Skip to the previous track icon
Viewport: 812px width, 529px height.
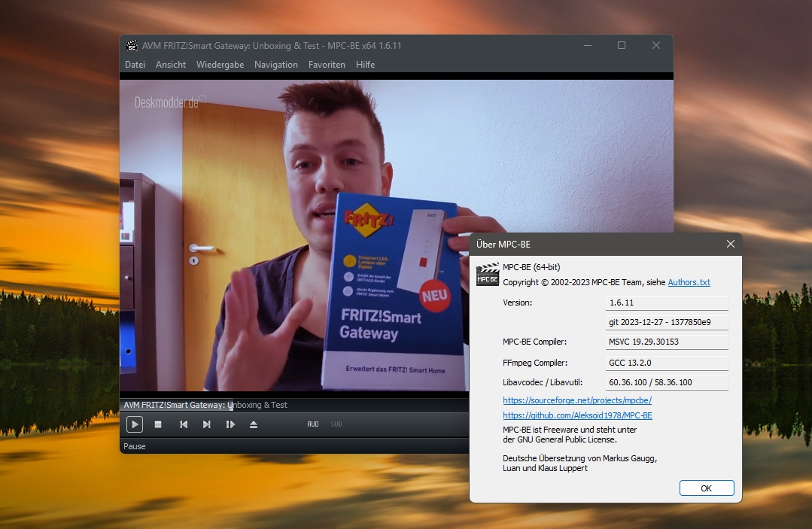click(184, 424)
